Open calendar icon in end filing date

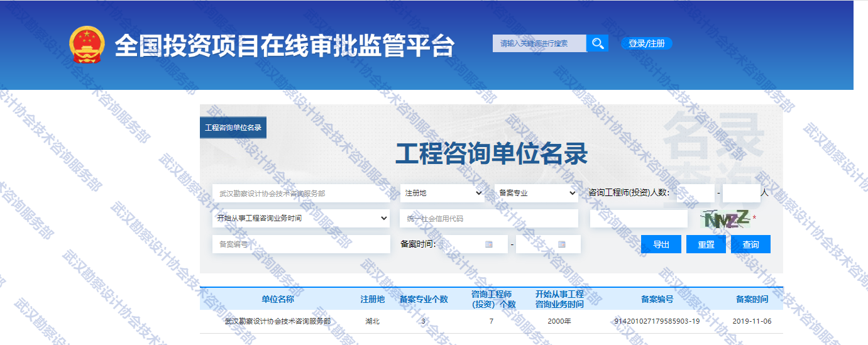562,244
